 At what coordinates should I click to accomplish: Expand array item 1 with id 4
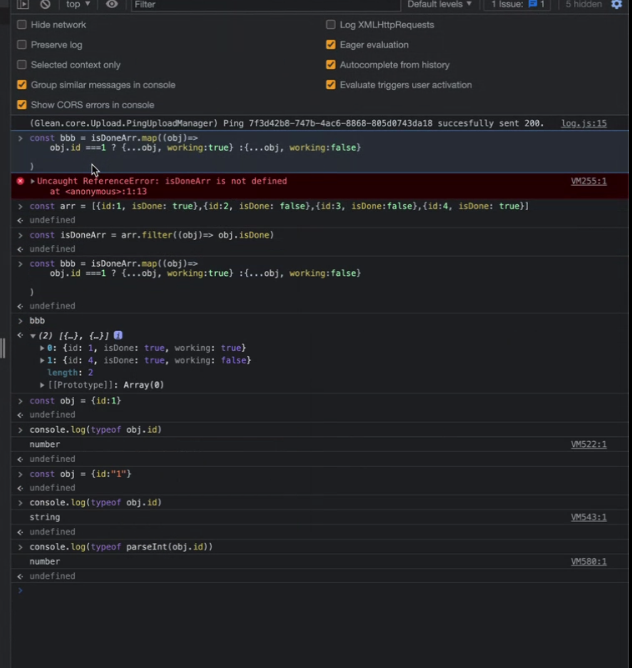pyautogui.click(x=42, y=360)
